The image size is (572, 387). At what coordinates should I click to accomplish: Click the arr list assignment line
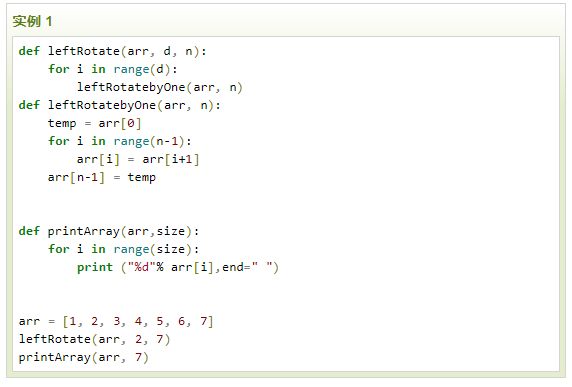pyautogui.click(x=116, y=321)
